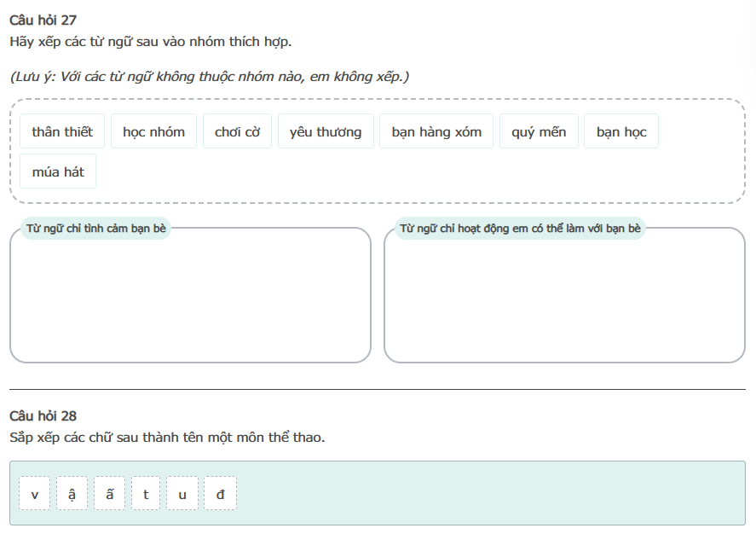The width and height of the screenshot is (756, 534).
Task: Click the "Sắp xếp các chữ sau" instruction
Action: point(167,438)
